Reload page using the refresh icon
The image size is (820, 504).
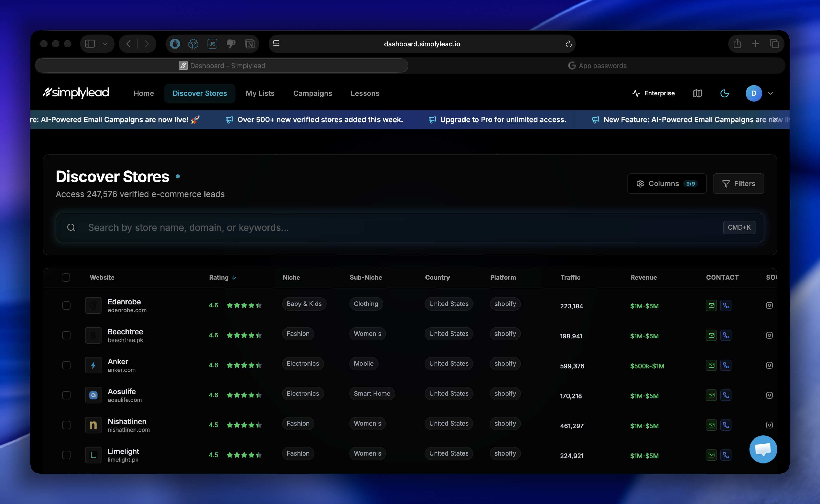(569, 44)
